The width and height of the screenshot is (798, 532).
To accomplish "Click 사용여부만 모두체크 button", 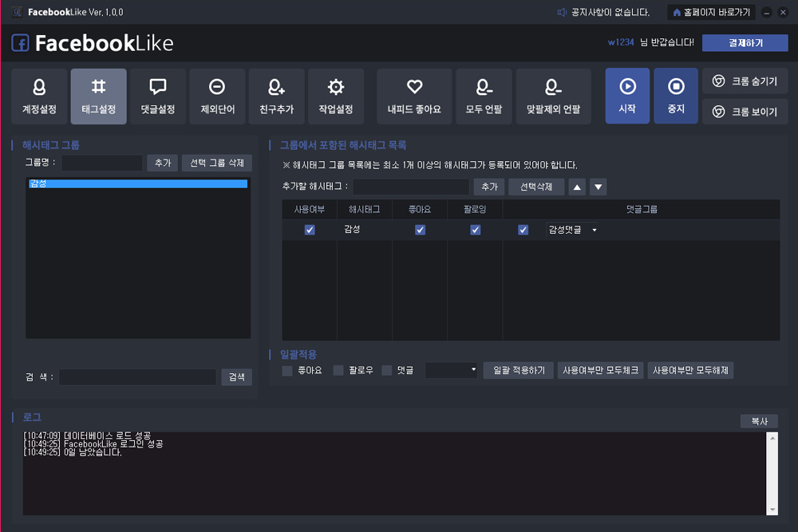I will pos(601,370).
